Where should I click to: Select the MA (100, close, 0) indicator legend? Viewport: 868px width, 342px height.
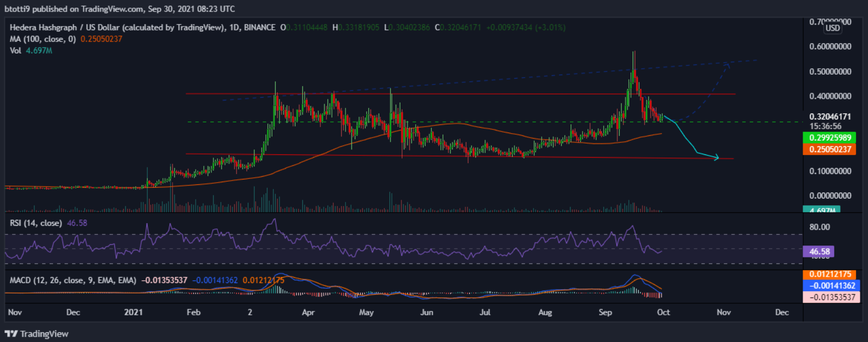pos(43,39)
